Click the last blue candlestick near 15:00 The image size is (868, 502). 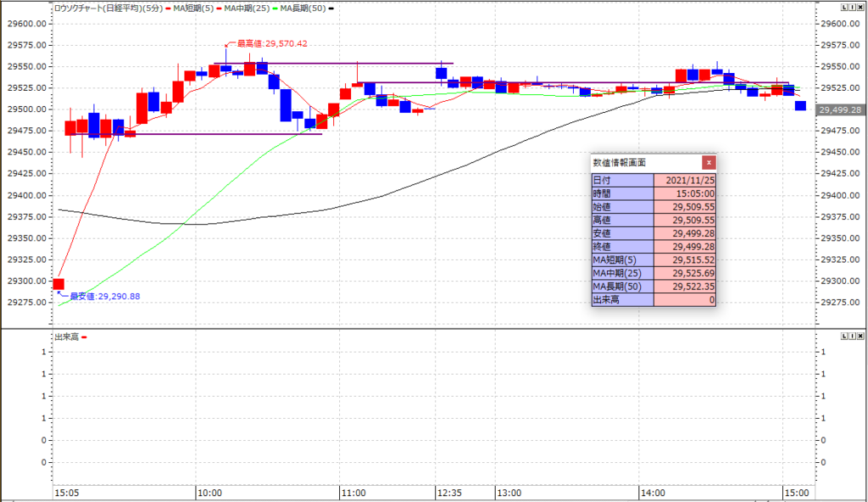[800, 105]
